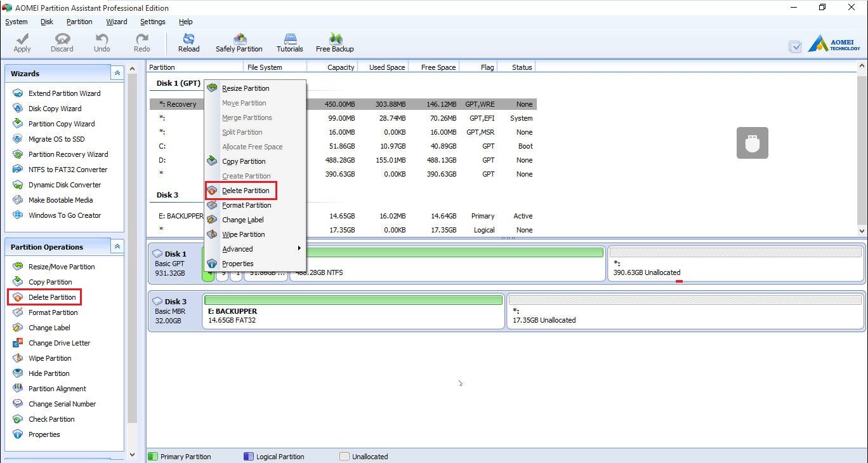Open Extend Partition Wizard icon
Image resolution: width=868 pixels, height=463 pixels.
coord(18,93)
